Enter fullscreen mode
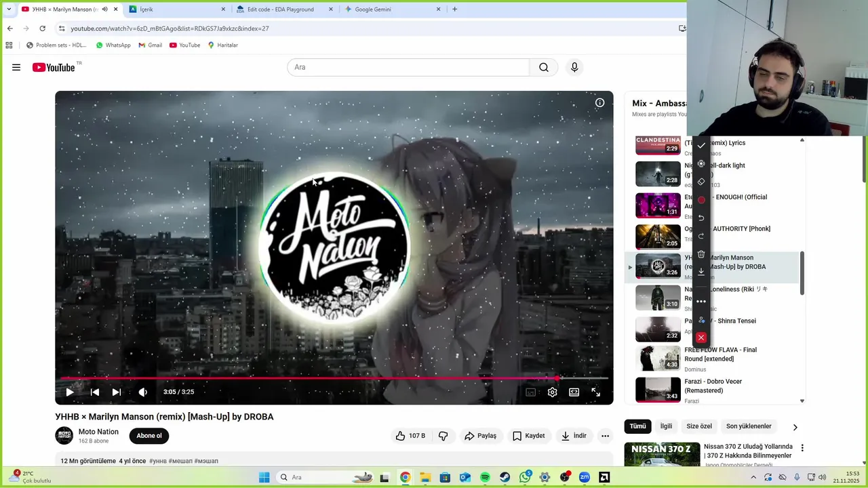 click(x=596, y=392)
